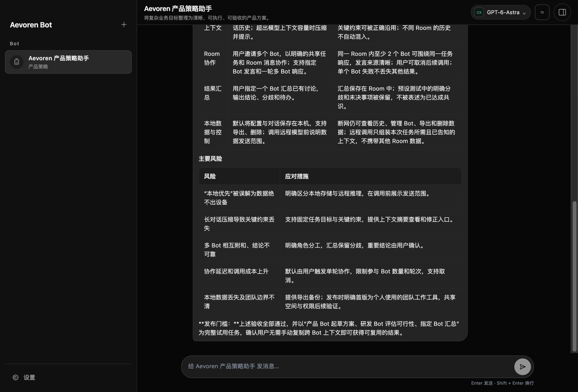Image resolution: width=578 pixels, height=392 pixels.
Task: Expand the GPT-6-Astra model selector
Action: click(x=500, y=12)
